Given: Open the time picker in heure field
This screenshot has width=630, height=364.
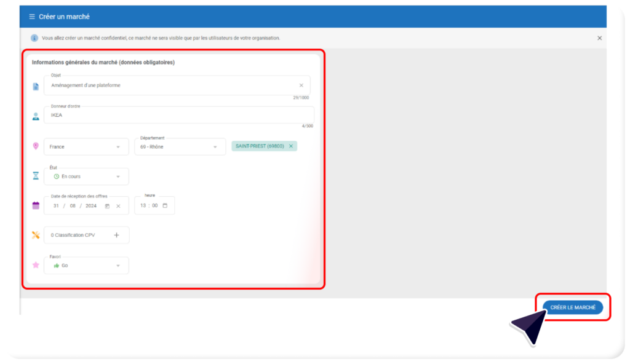Looking at the screenshot, I should [165, 206].
